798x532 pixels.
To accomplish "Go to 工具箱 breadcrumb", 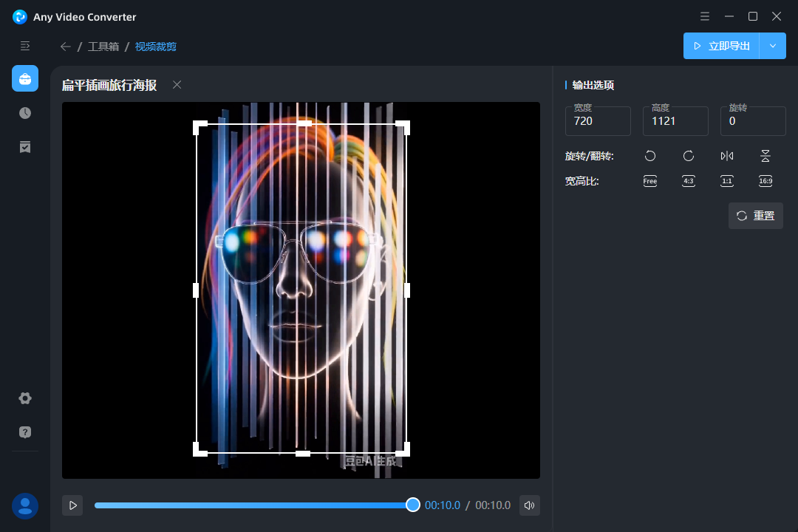I will 103,47.
